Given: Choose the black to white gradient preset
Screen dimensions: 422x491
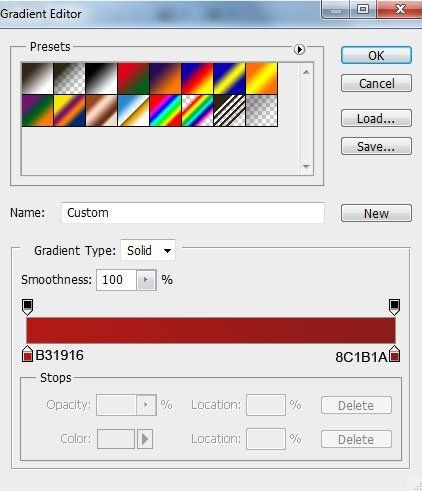Looking at the screenshot, I should tap(101, 78).
